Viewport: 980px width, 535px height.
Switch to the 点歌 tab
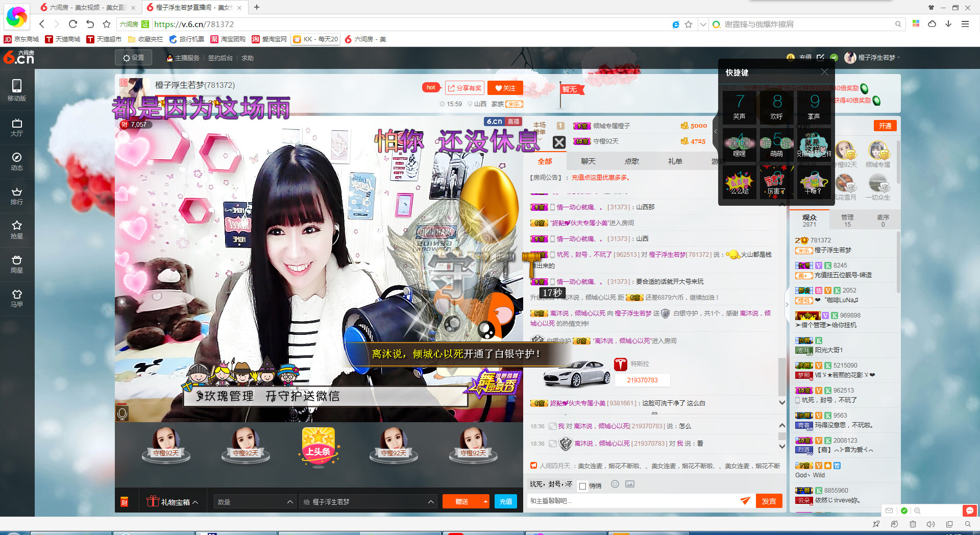(x=631, y=161)
